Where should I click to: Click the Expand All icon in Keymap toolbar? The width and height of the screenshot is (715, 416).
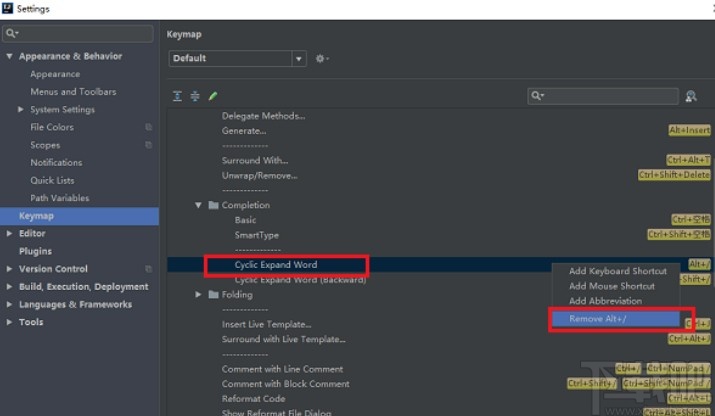point(177,96)
